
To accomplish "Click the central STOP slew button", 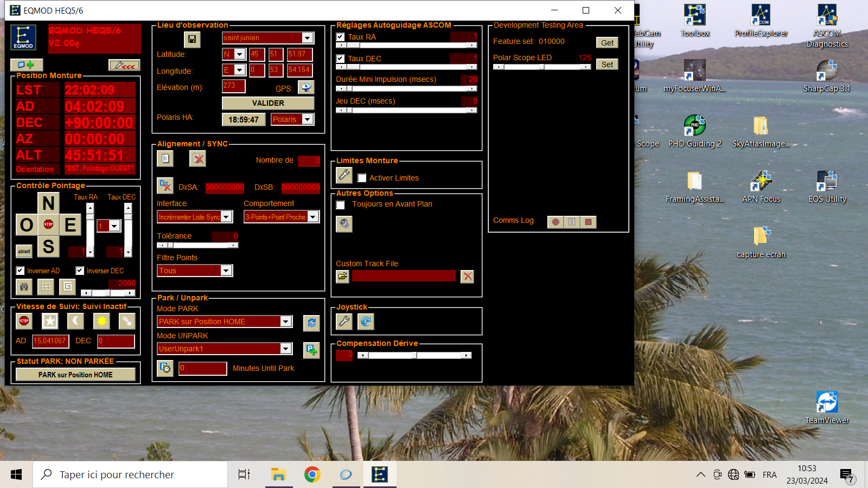I will pos(48,224).
